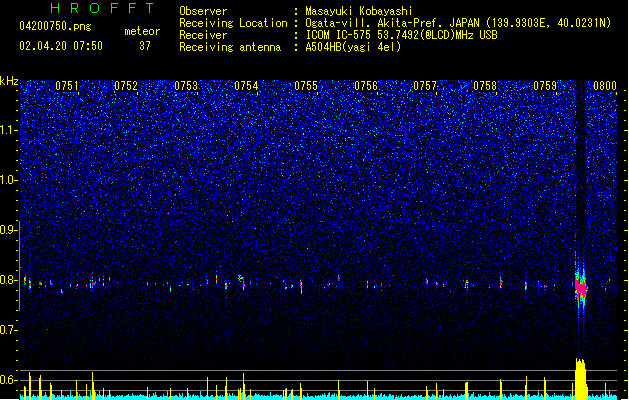Click the 0800 time marker
Image resolution: width=629 pixels, height=400 pixels.
coord(605,86)
